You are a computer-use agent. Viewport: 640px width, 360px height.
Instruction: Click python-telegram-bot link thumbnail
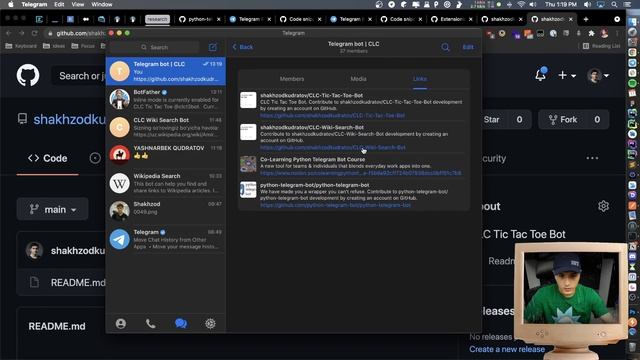tap(248, 190)
